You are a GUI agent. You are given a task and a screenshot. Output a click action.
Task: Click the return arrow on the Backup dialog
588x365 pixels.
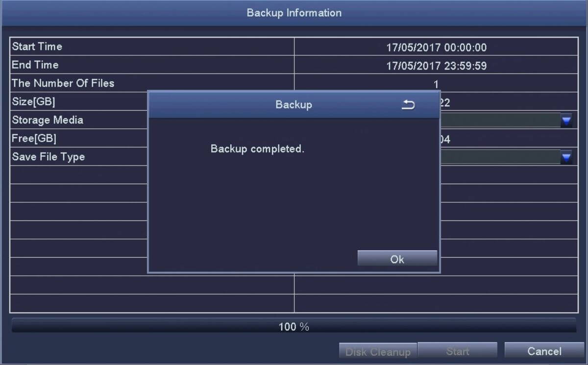pyautogui.click(x=408, y=104)
